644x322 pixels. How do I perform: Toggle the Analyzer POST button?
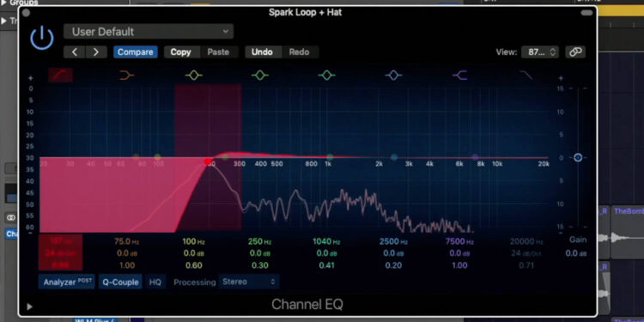pos(66,282)
